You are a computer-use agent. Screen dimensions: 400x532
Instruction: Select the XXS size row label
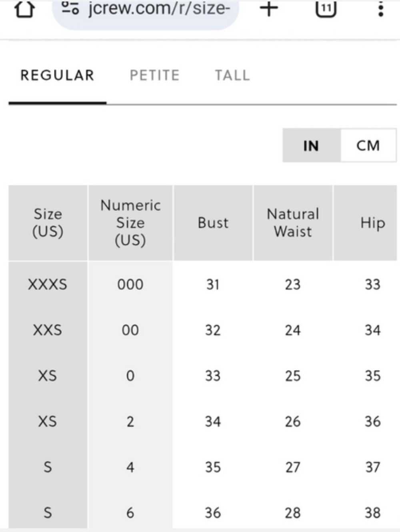(x=48, y=330)
